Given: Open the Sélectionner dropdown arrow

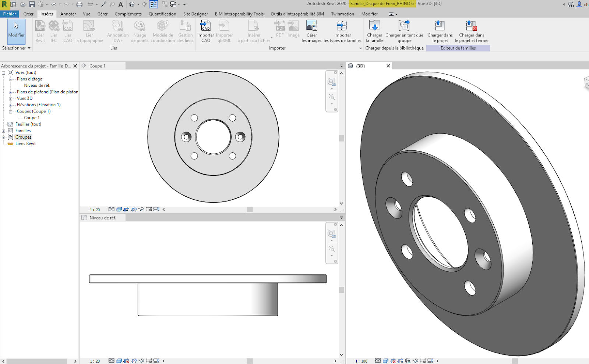Looking at the screenshot, I should click(29, 48).
